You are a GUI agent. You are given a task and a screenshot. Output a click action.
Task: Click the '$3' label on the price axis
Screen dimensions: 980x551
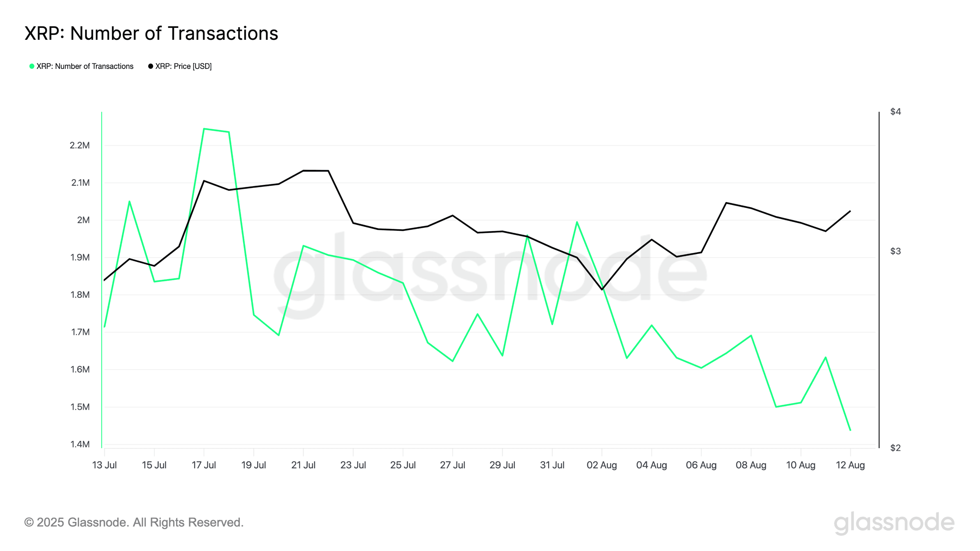pos(895,251)
